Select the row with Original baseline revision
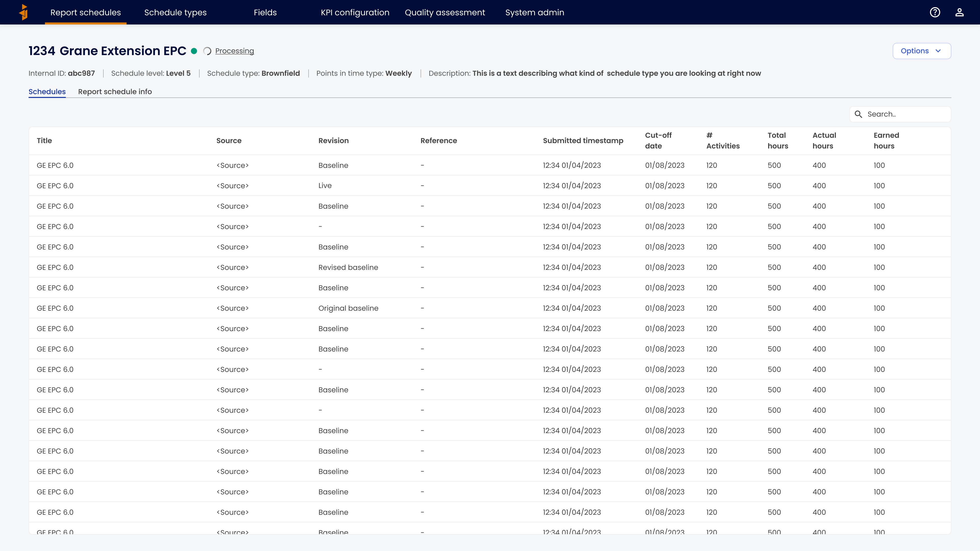Screen dimensions: 980x551 [x=490, y=308]
